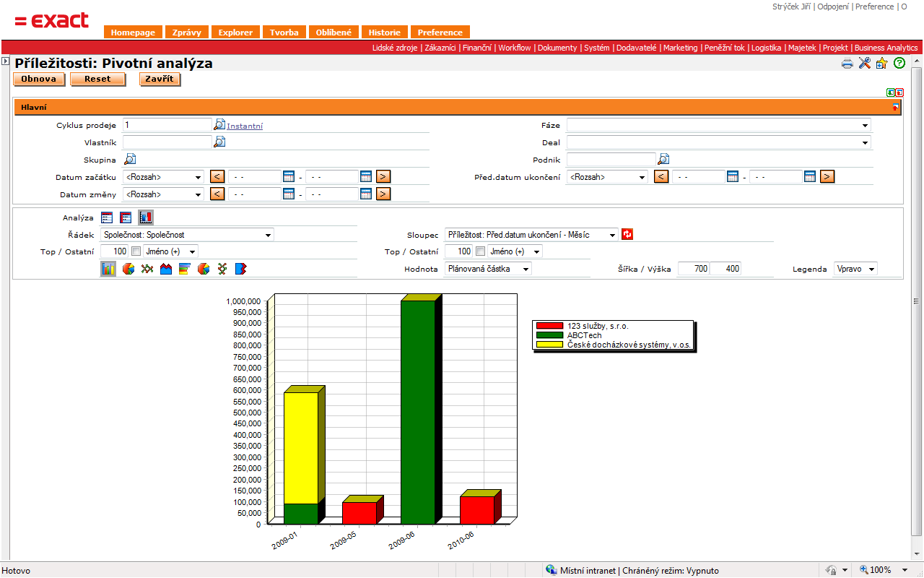Open calendar for Před.datum ukončení start date
Viewport: 924px width, 578px height.
733,176
